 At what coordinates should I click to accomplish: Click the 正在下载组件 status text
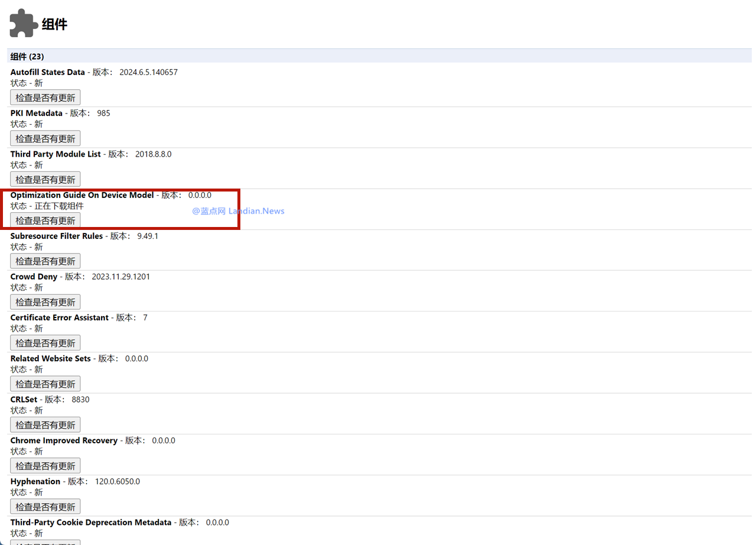coord(59,206)
